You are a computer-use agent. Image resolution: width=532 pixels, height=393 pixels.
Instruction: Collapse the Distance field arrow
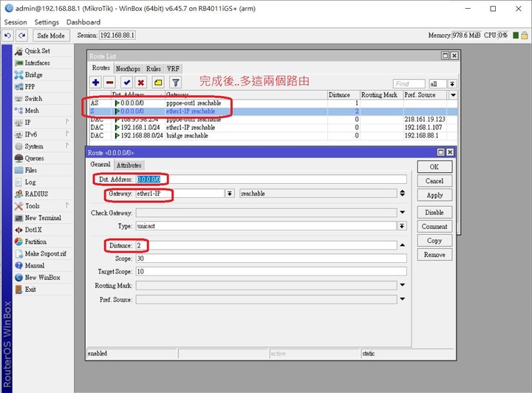tap(403, 245)
